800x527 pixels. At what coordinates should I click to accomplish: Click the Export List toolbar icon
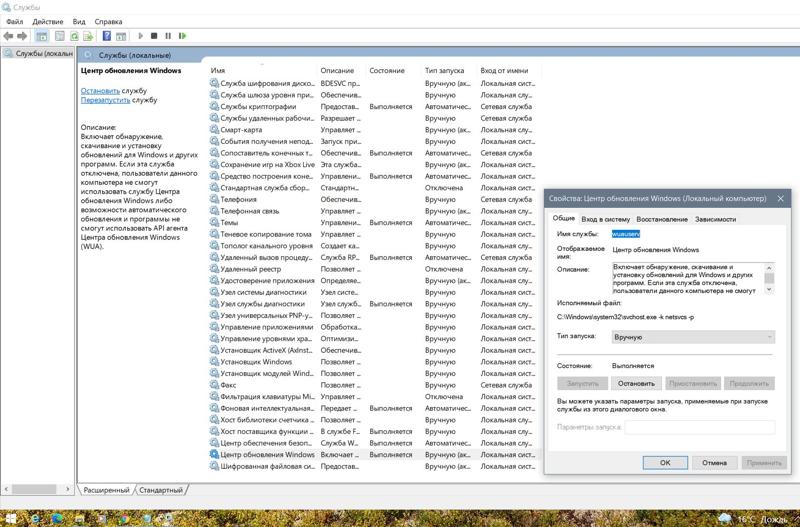pos(88,36)
